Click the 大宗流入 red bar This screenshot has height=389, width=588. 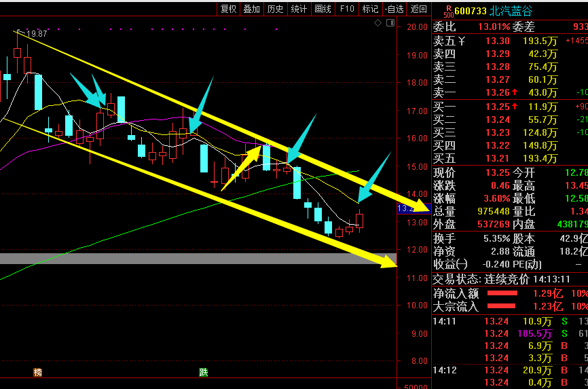click(x=501, y=306)
